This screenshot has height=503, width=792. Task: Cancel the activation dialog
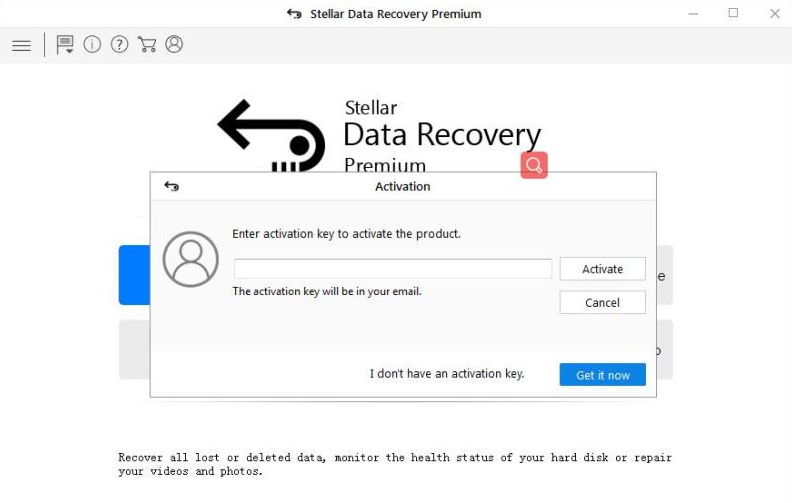[x=602, y=302]
